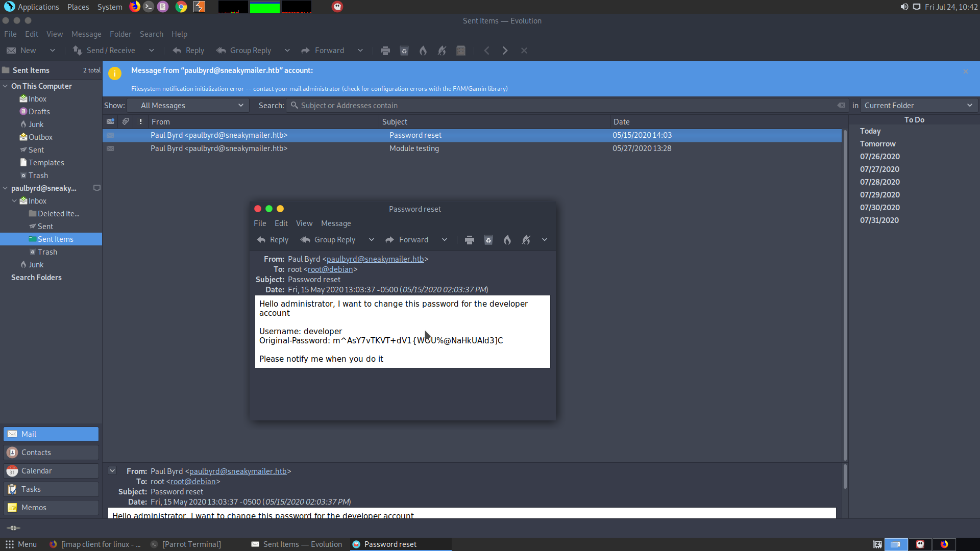Collapse the On This Computer tree
The image size is (980, 551).
(6, 86)
